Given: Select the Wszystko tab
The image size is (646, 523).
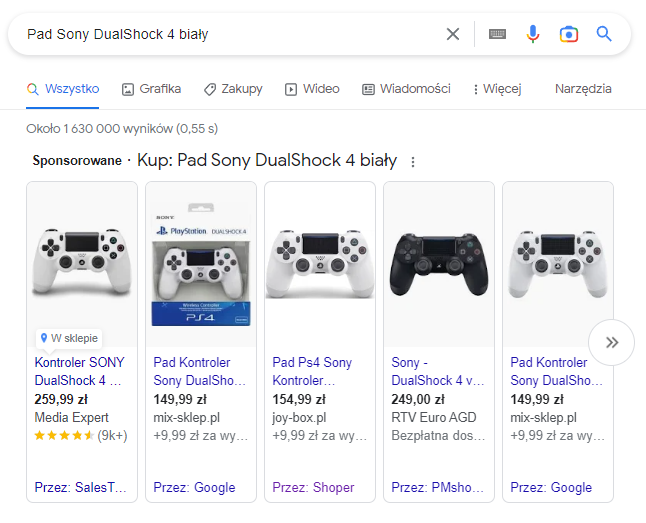Looking at the screenshot, I should pyautogui.click(x=63, y=89).
